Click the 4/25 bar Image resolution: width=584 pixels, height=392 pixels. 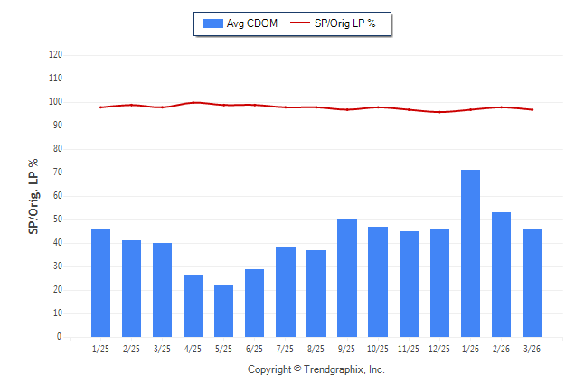pyautogui.click(x=193, y=306)
